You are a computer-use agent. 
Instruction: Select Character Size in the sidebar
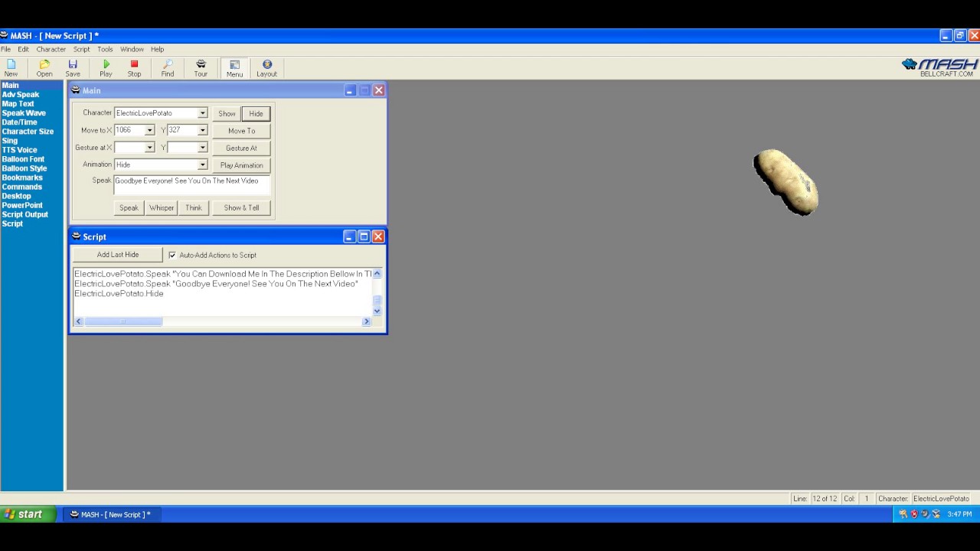[28, 132]
